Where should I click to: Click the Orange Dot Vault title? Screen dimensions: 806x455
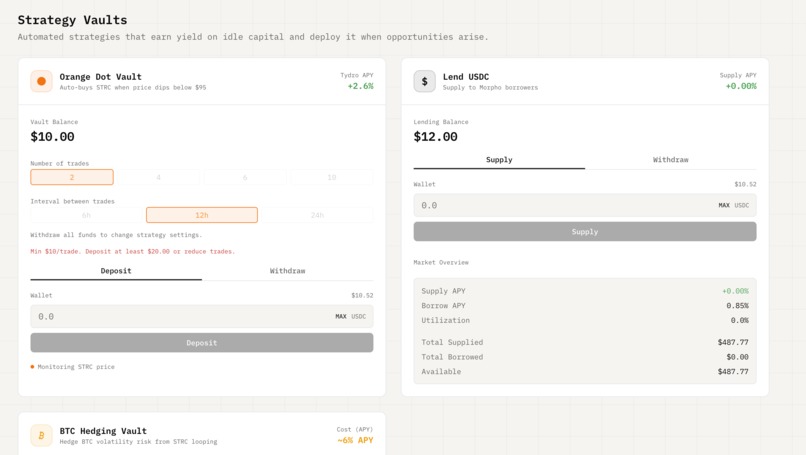point(100,77)
